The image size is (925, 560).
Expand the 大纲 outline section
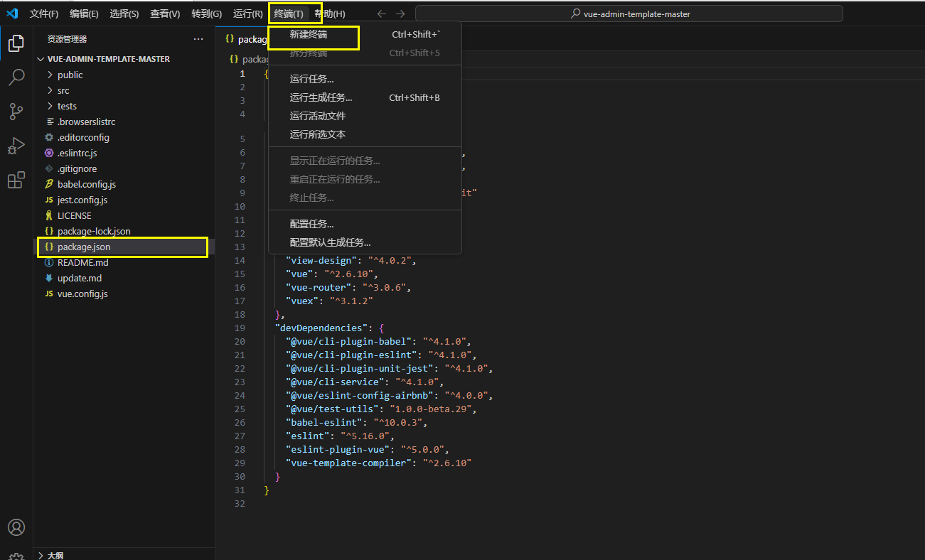coord(41,555)
